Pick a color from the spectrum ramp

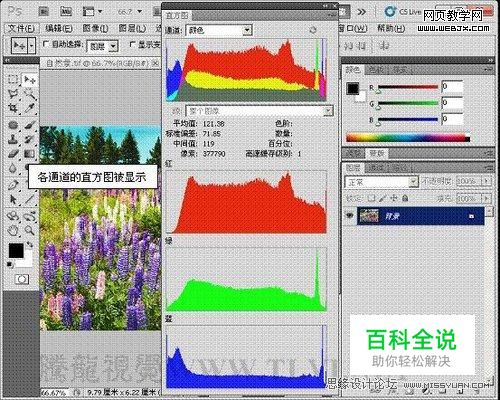408,137
